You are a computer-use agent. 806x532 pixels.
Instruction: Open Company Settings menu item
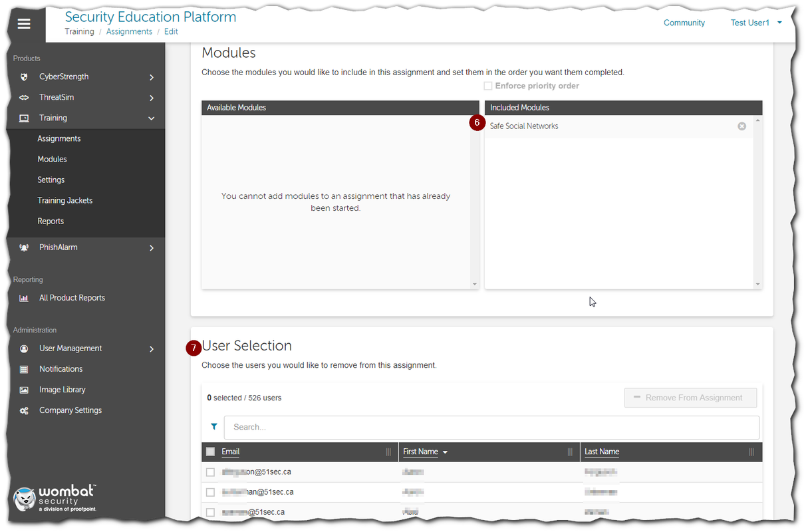70,410
